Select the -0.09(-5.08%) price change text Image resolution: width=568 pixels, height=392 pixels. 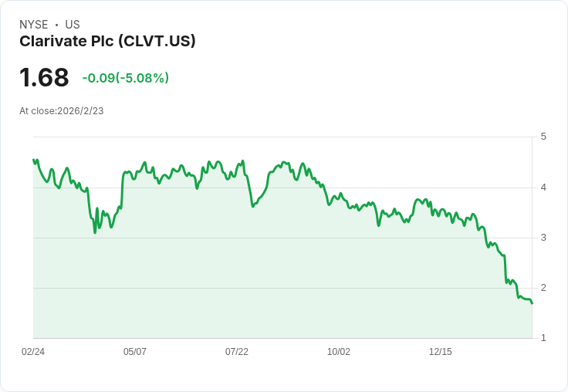click(x=125, y=78)
